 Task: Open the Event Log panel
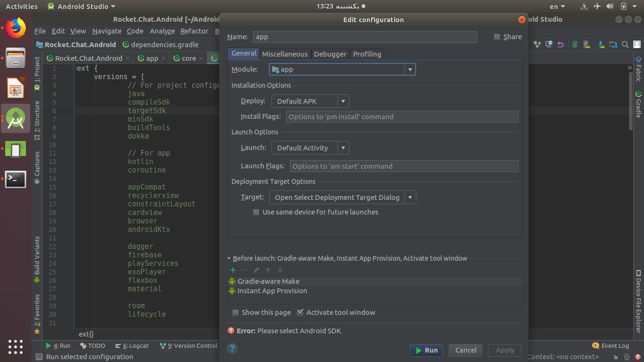tap(611, 346)
